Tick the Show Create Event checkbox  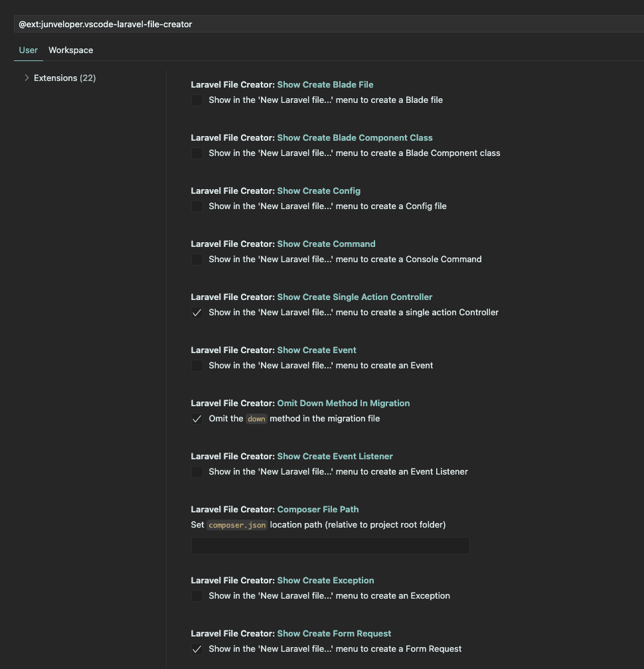click(x=197, y=366)
